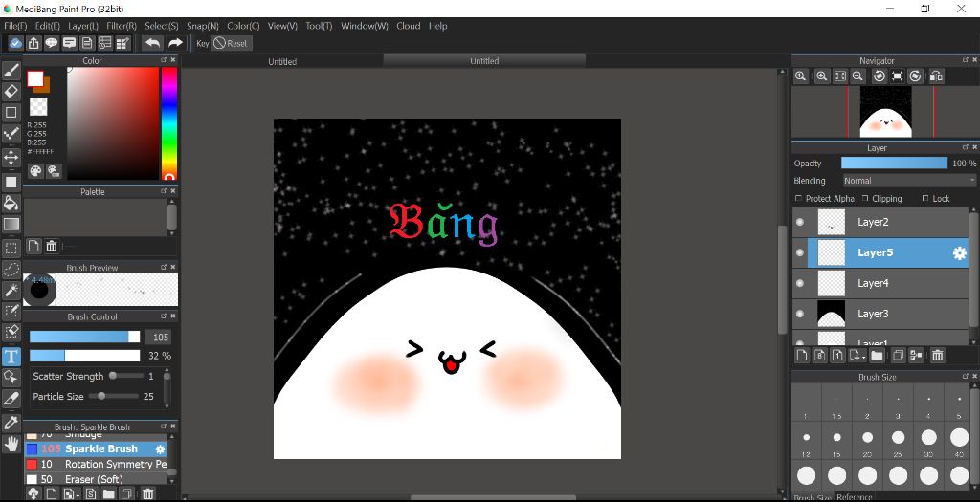The height and width of the screenshot is (502, 980).
Task: Enable Protect Alpha checkbox
Action: point(798,198)
